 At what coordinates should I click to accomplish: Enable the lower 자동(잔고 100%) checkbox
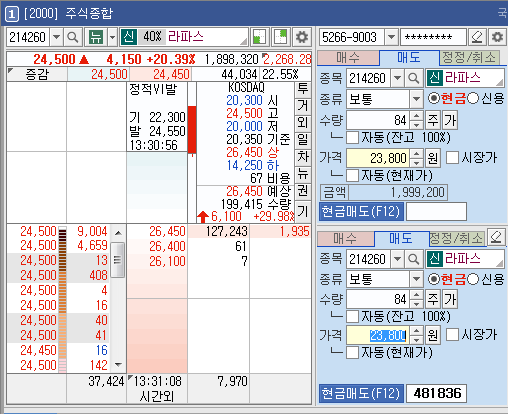coord(352,316)
